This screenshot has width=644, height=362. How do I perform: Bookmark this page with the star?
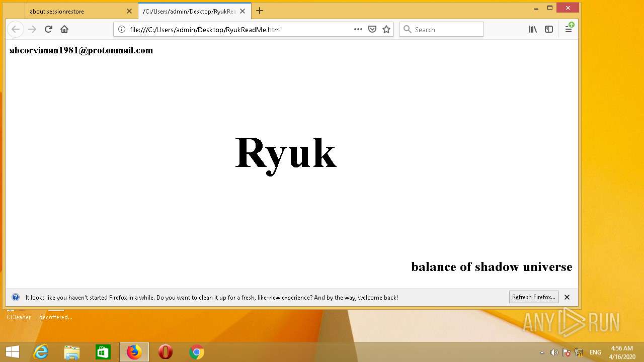point(386,29)
